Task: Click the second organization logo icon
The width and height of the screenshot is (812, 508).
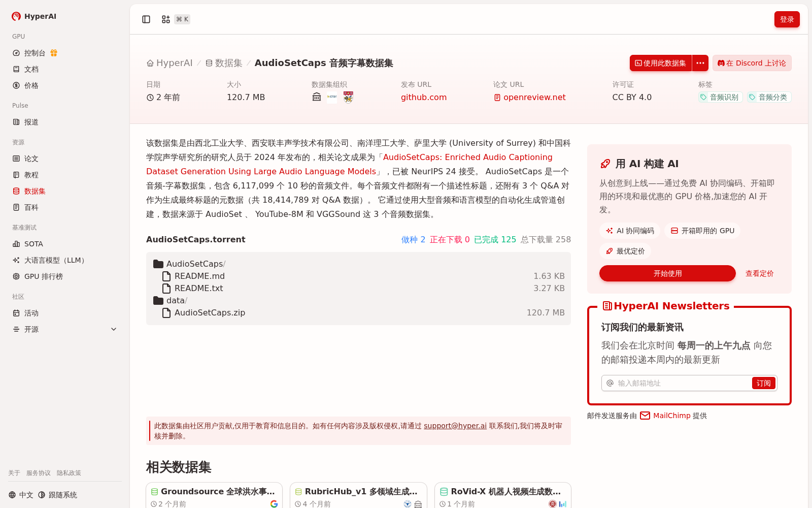Action: (332, 97)
